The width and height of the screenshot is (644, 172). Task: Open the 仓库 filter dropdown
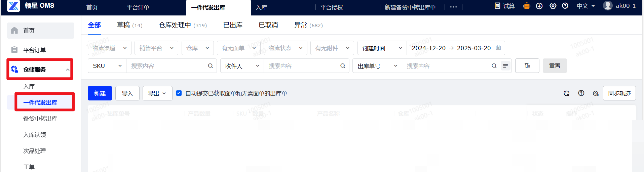pyautogui.click(x=197, y=48)
